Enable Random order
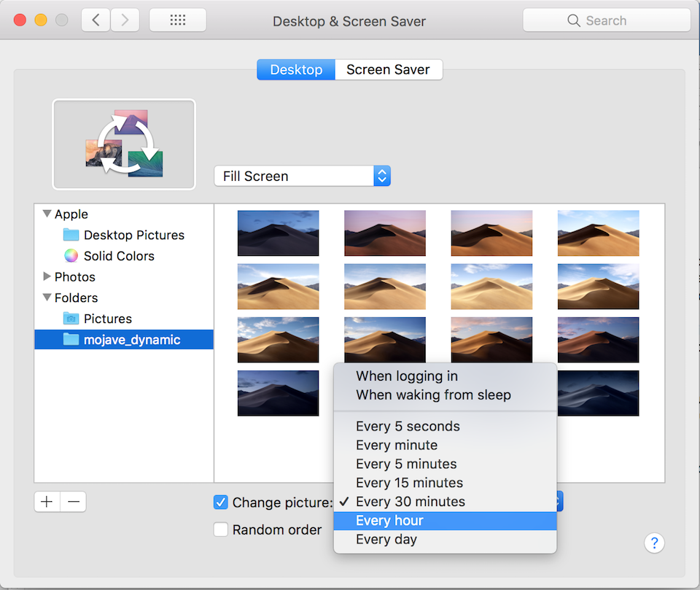 coord(221,529)
